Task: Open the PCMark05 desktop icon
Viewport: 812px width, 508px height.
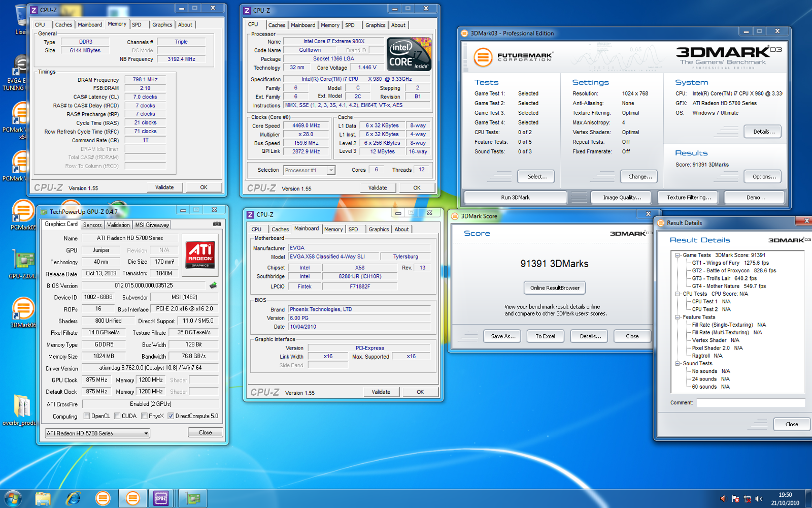Action: pyautogui.click(x=22, y=214)
